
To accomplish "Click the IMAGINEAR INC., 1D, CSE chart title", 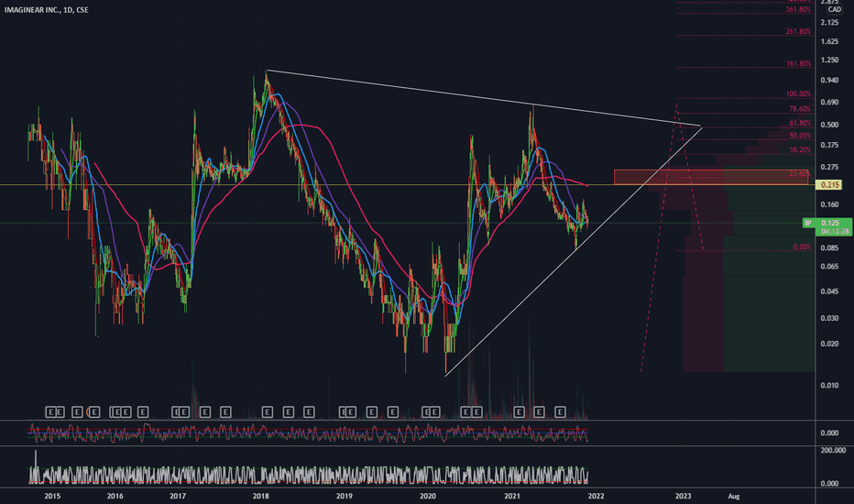I will [47, 10].
